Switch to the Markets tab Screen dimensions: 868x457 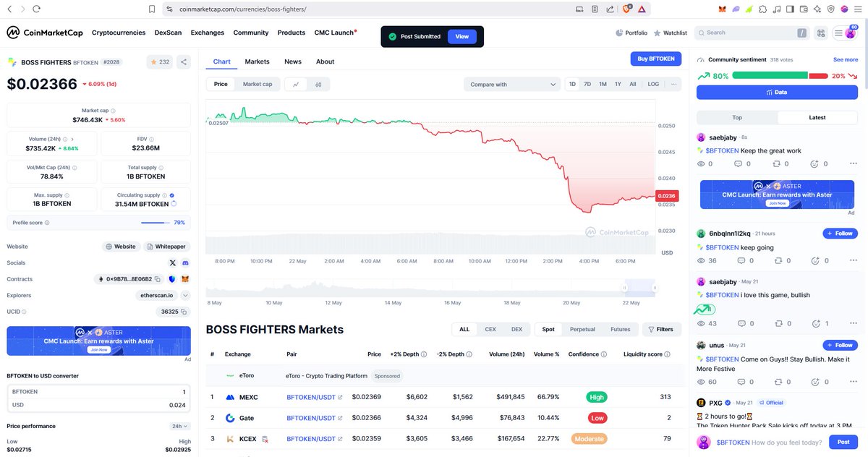pyautogui.click(x=257, y=61)
